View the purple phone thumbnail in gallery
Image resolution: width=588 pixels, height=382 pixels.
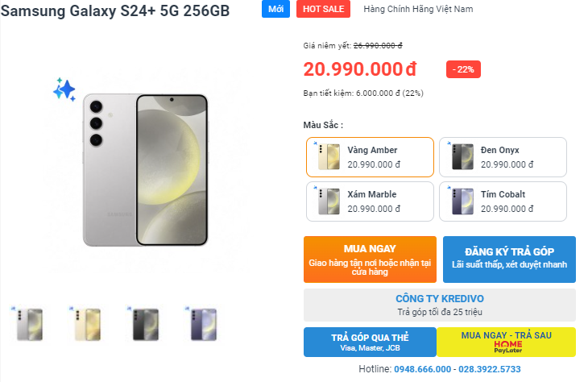198,324
